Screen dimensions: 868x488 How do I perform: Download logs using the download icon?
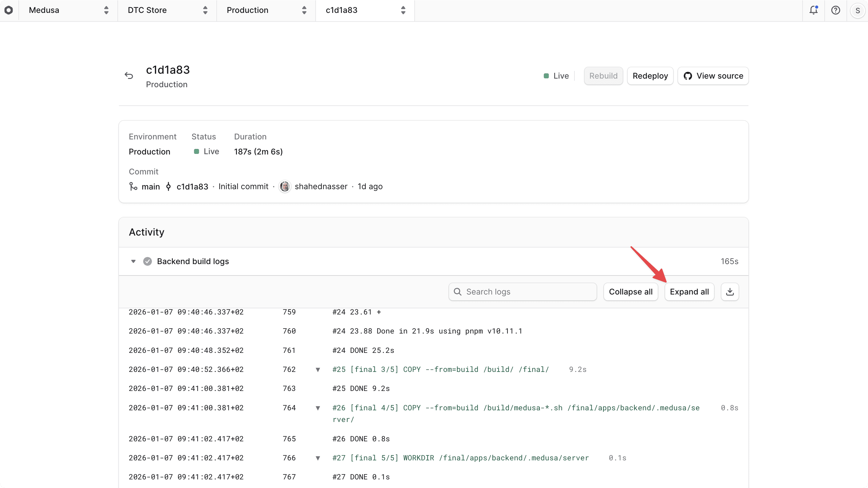(729, 291)
